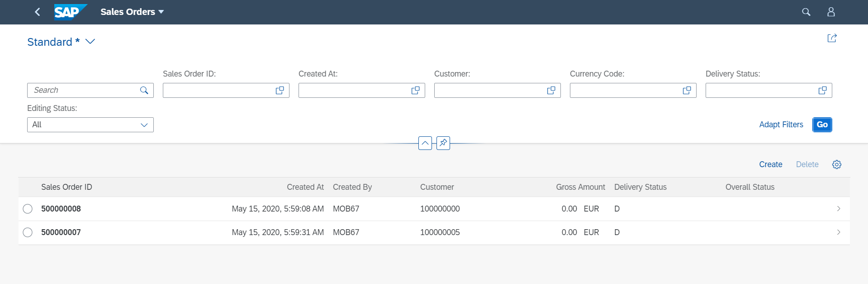Click the Delivery Status column header
The width and height of the screenshot is (868, 284).
click(640, 187)
